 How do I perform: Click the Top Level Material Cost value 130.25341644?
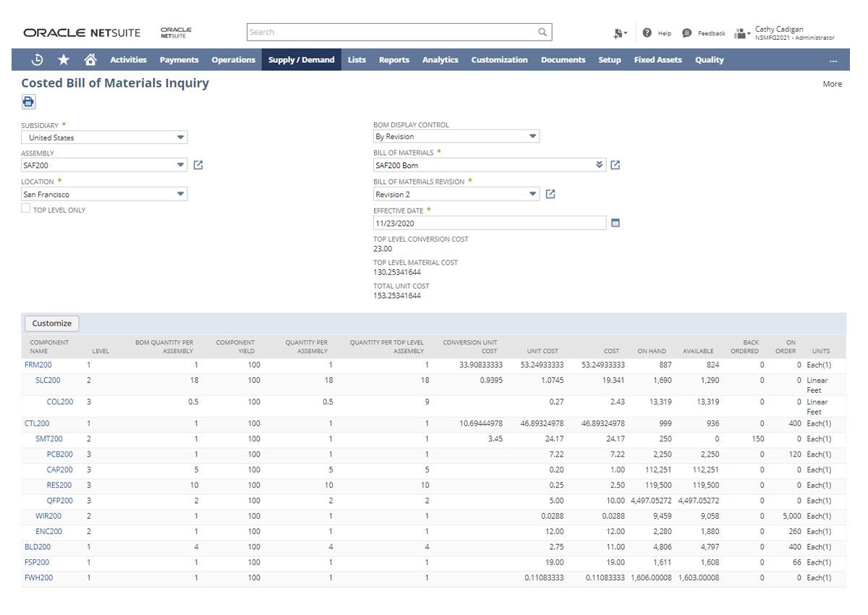(x=397, y=272)
